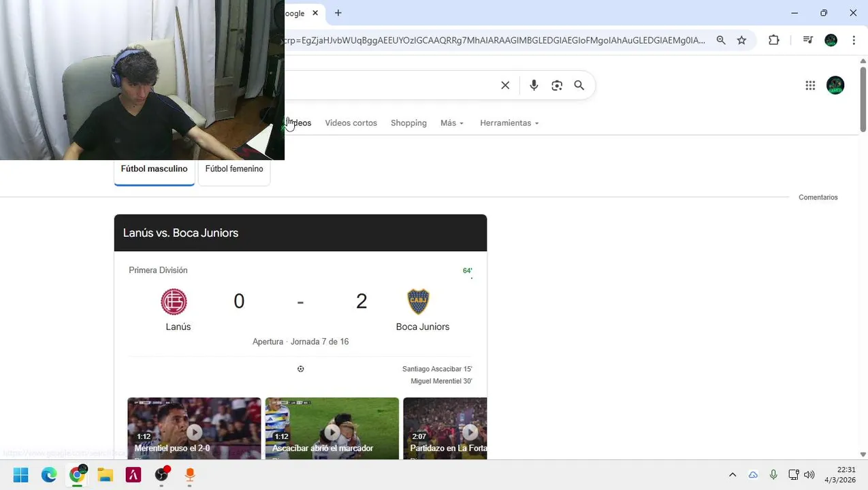Submit search with magnifier icon

click(579, 85)
